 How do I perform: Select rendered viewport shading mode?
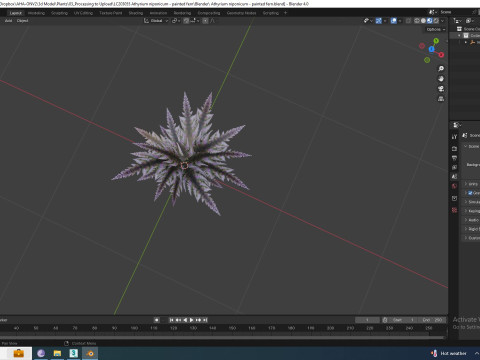436,21
